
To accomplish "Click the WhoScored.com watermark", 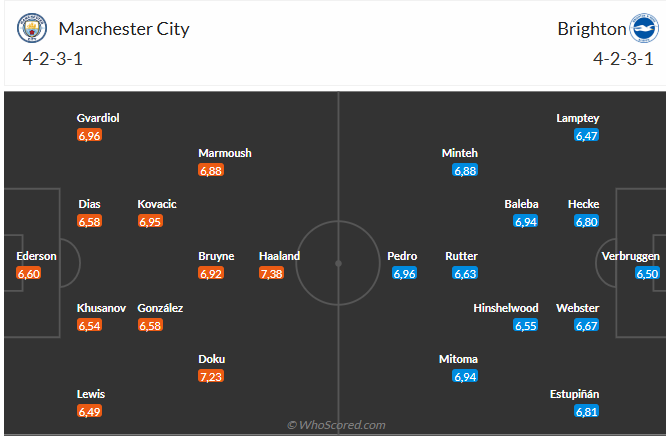I will 336,425.
